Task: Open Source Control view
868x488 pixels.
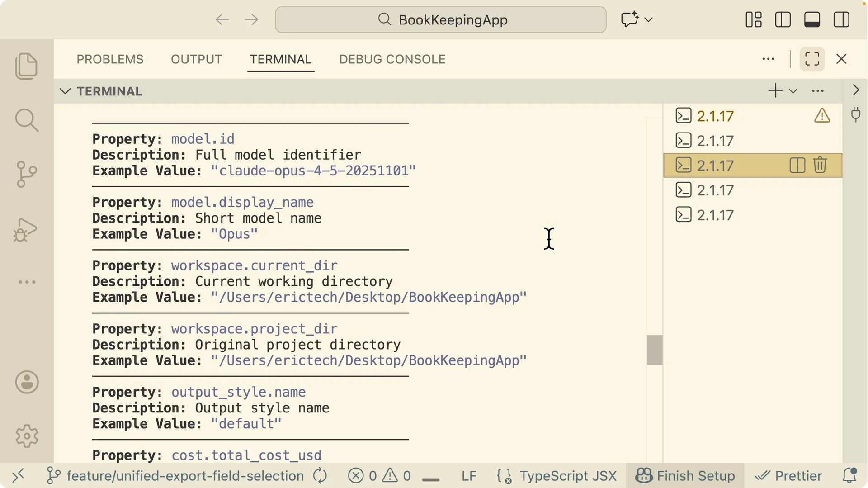Action: (x=27, y=174)
